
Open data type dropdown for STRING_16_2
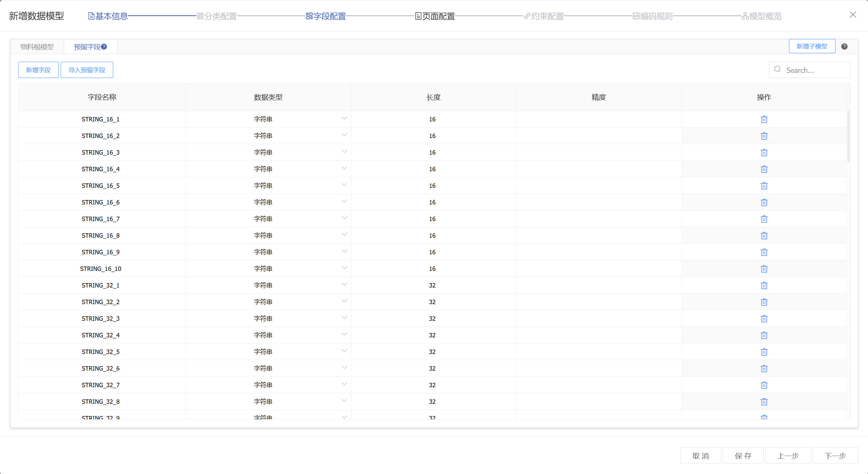(x=344, y=135)
